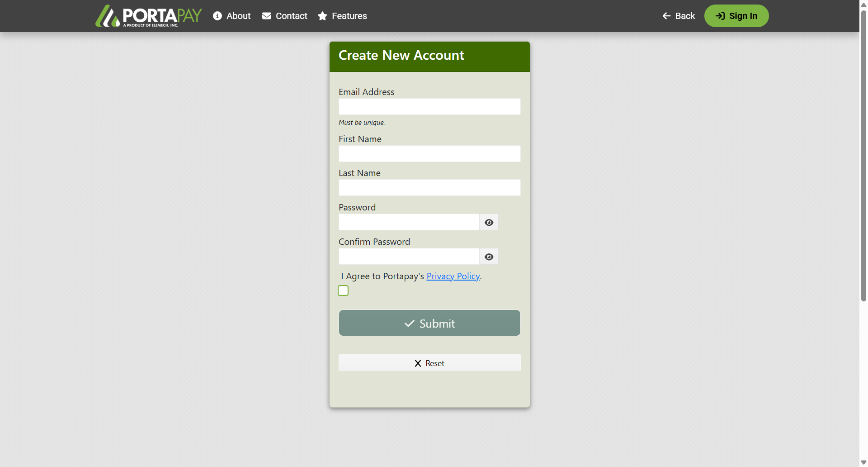Focus the Email Address input field
This screenshot has height=467, width=868.
(x=429, y=107)
